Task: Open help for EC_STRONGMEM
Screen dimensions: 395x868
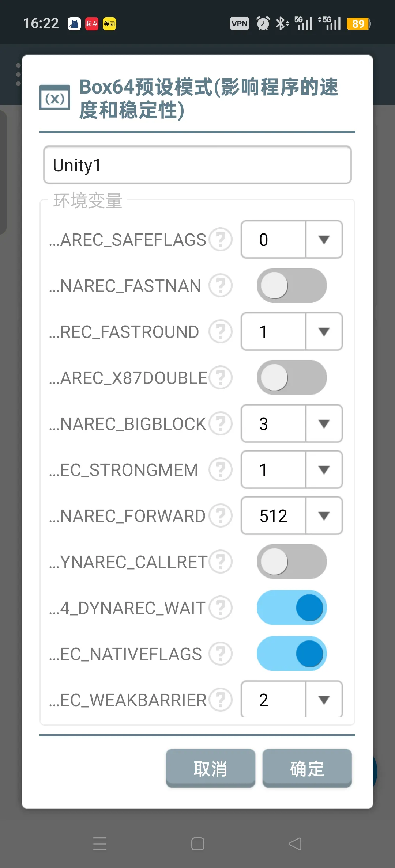Action: 221,470
